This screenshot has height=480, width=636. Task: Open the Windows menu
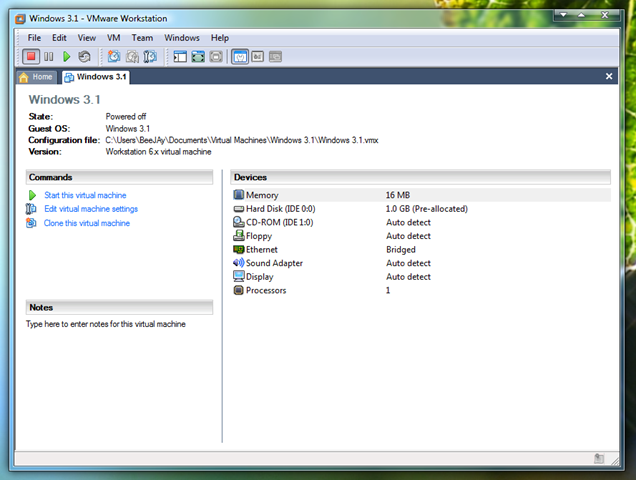pos(182,38)
